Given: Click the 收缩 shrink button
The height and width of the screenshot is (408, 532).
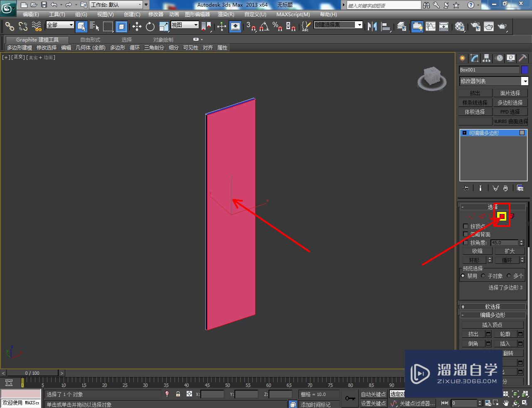Looking at the screenshot, I should coord(477,251).
